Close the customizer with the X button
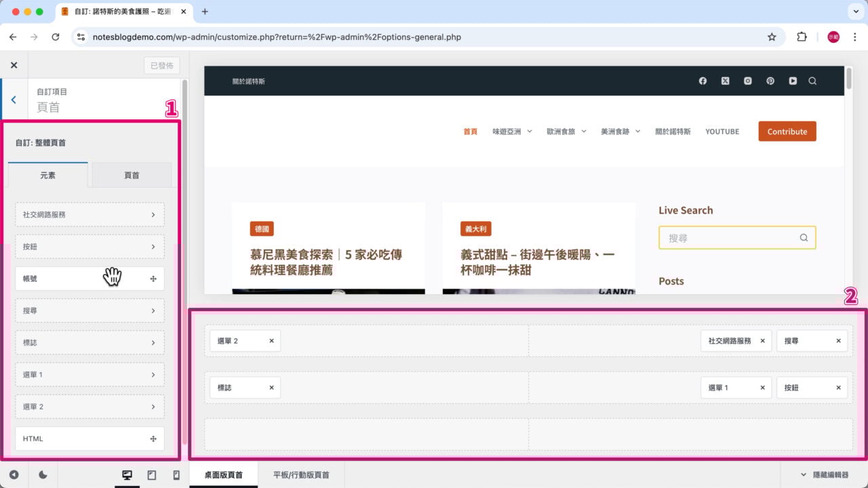The height and width of the screenshot is (488, 868). (14, 65)
